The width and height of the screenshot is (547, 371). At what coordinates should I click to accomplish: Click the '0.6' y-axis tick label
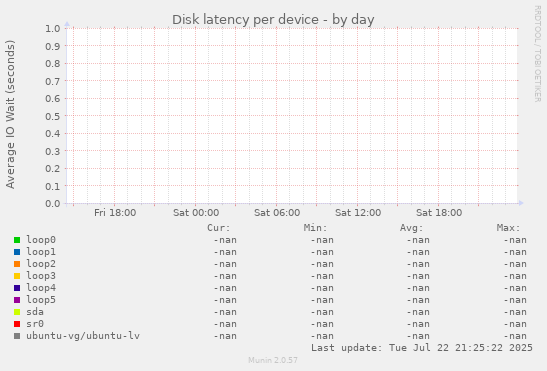pos(53,98)
